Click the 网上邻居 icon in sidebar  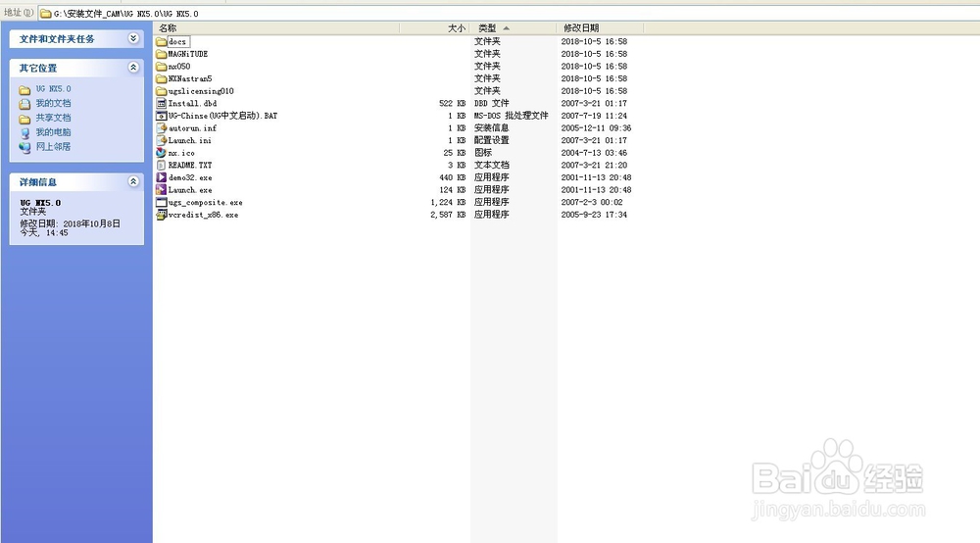24,147
